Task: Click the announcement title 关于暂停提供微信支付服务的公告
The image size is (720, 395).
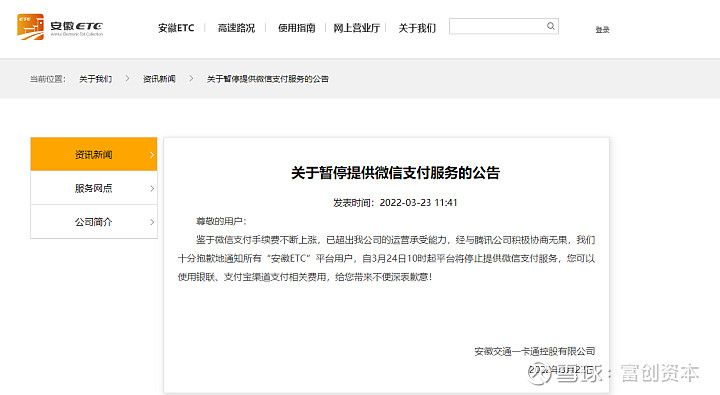Action: tap(395, 173)
